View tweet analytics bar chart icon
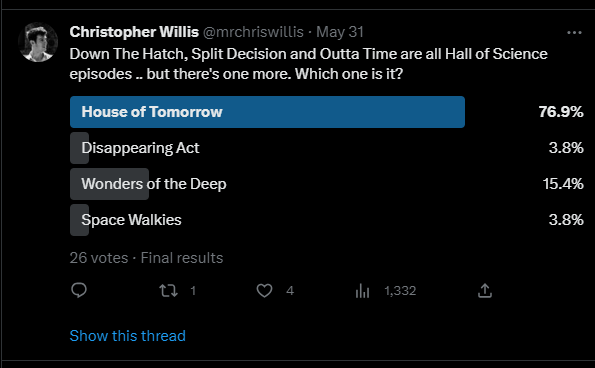Image resolution: width=595 pixels, height=368 pixels. [x=362, y=291]
